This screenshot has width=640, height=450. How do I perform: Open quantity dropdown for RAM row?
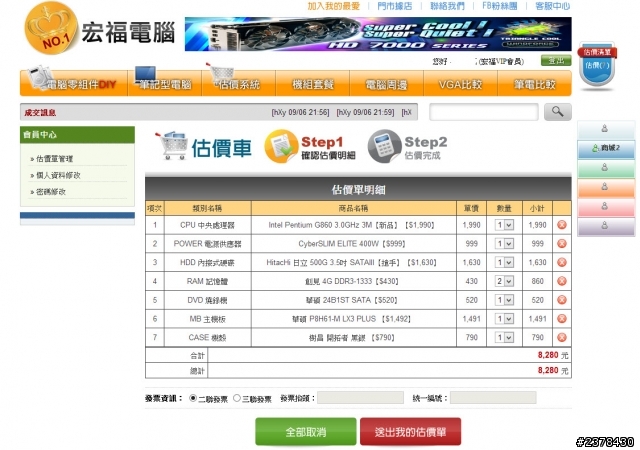tap(504, 281)
